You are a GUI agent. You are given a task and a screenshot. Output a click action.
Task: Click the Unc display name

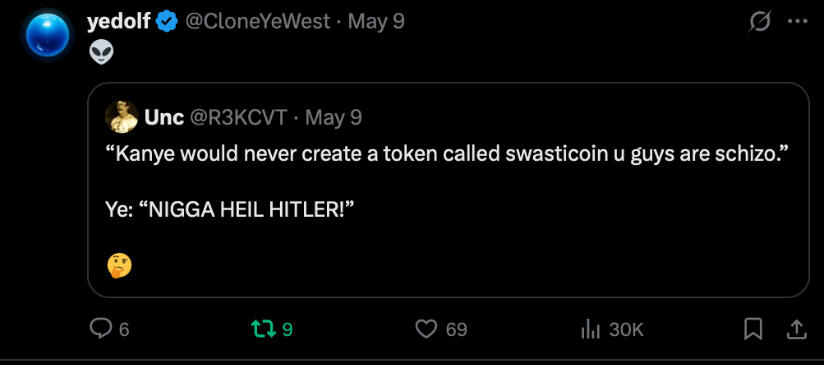[x=164, y=117]
